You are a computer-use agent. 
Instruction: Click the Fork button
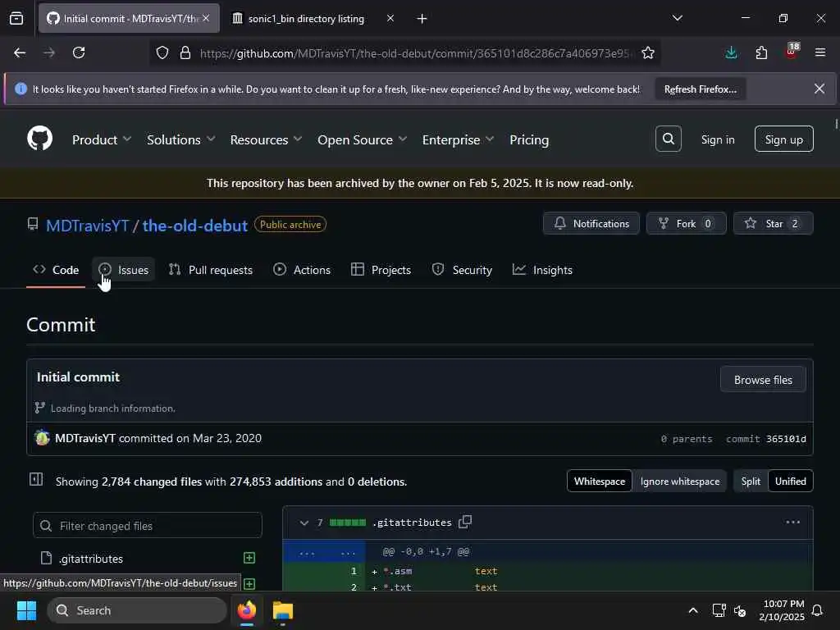point(687,223)
